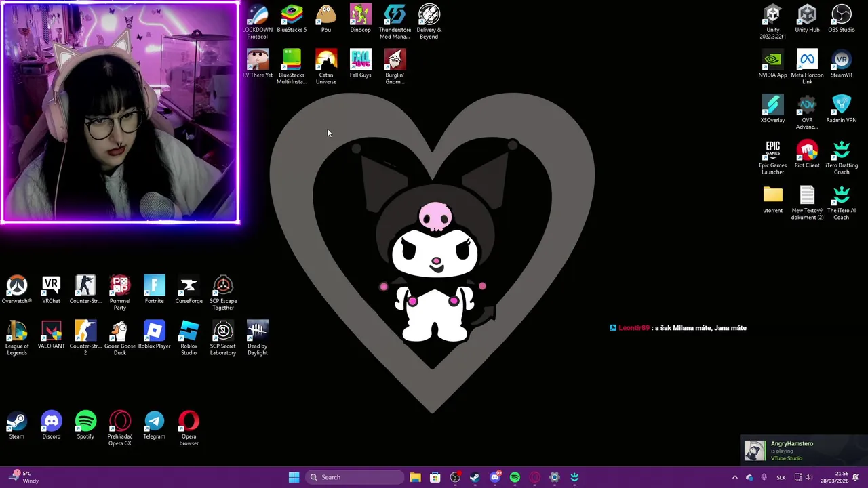Switch to Steam in the taskbar
Viewport: 868px width, 488px height.
475,477
